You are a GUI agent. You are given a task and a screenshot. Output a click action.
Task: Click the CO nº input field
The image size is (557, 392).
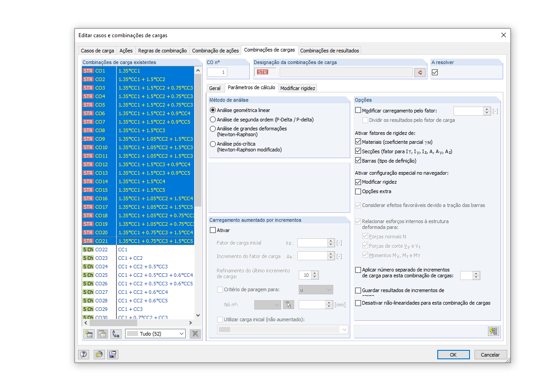point(218,72)
